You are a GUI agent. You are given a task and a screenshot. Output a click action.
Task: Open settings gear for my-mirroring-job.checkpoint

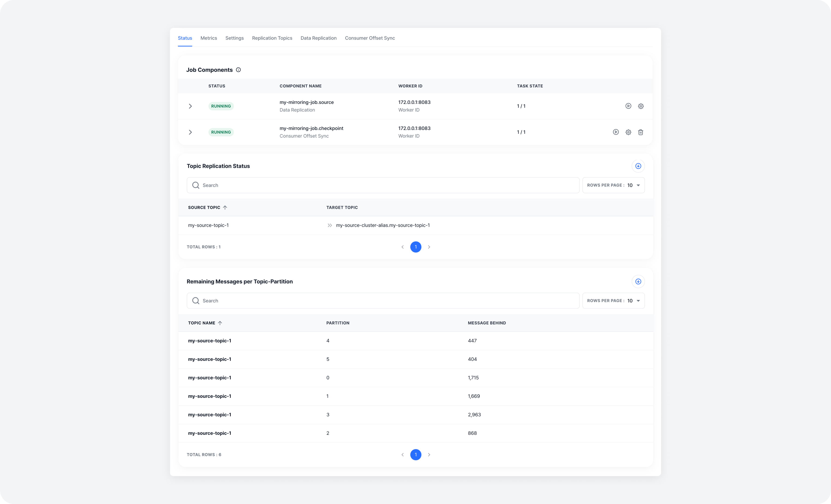tap(628, 132)
